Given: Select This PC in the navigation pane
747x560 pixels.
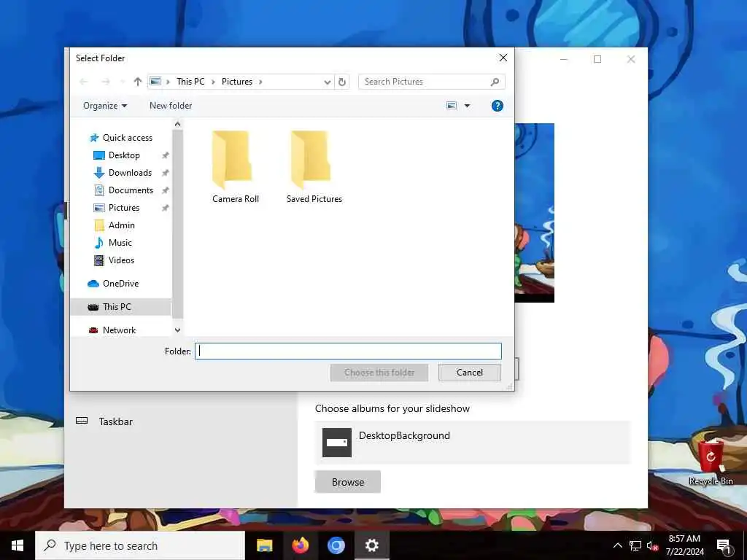Looking at the screenshot, I should pyautogui.click(x=117, y=307).
